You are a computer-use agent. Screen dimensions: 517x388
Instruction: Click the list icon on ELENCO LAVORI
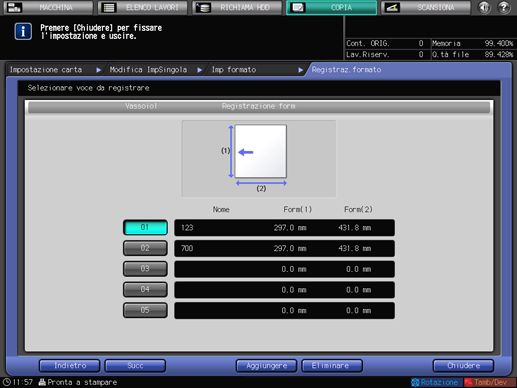tap(109, 7)
